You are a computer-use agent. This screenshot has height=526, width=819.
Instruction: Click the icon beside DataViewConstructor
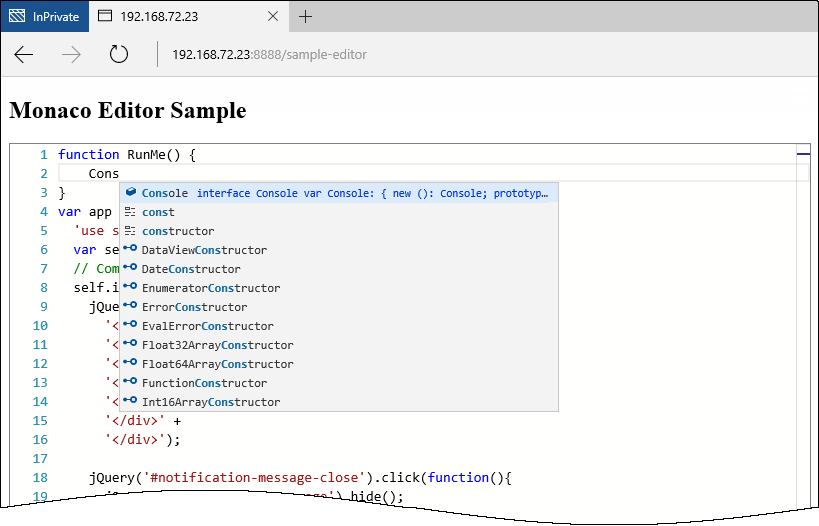coord(130,250)
